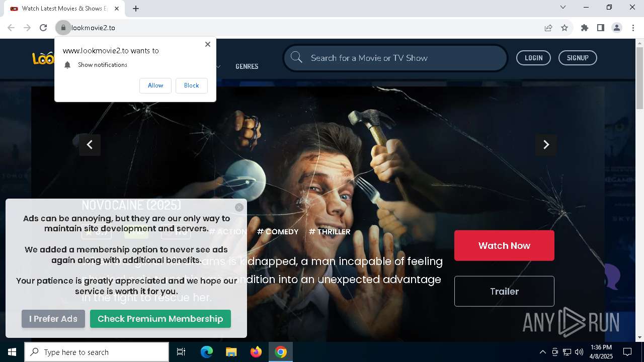Launch Firefox from the taskbar

(256, 352)
